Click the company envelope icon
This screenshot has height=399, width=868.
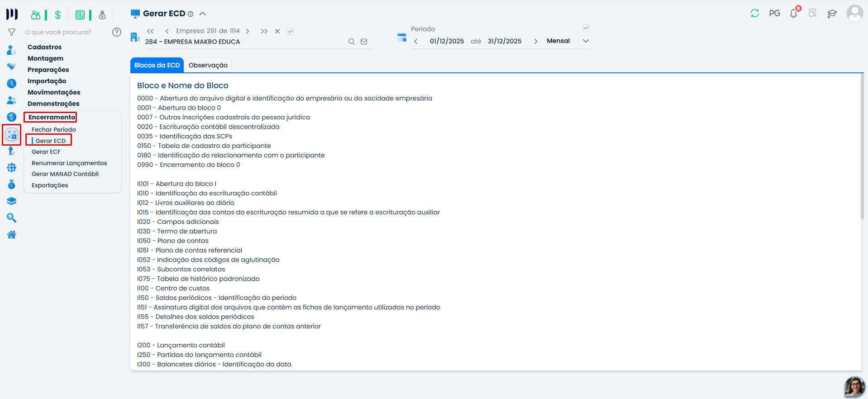(364, 42)
